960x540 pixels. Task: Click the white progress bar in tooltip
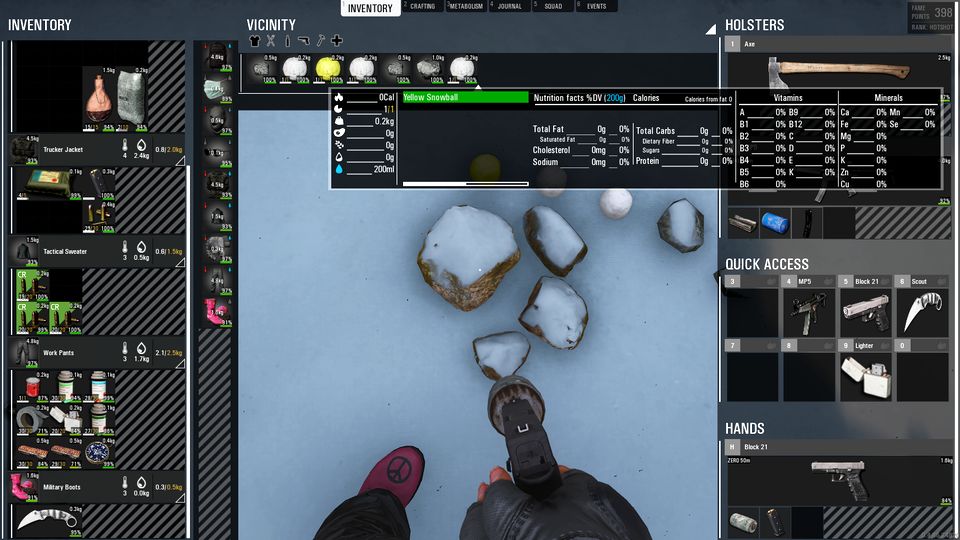[465, 183]
